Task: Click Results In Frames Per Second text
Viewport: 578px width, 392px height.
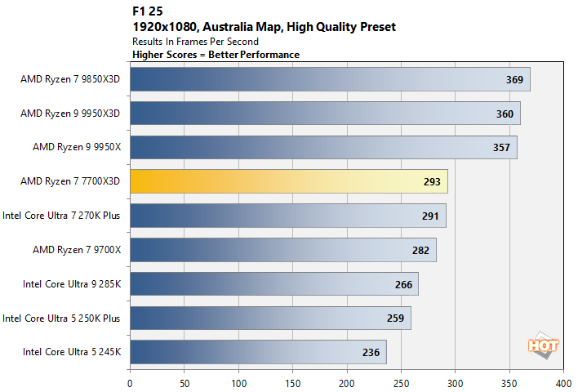Action: click(x=195, y=42)
